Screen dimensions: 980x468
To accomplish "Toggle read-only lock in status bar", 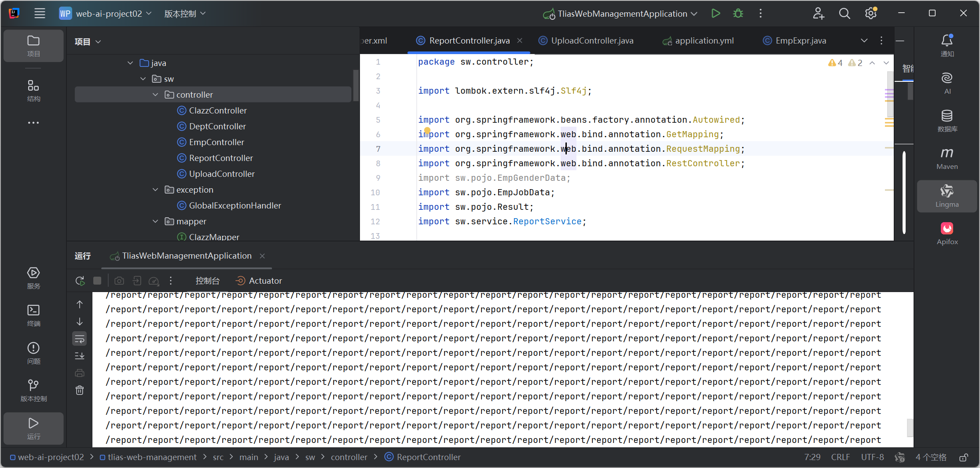I will [x=963, y=457].
